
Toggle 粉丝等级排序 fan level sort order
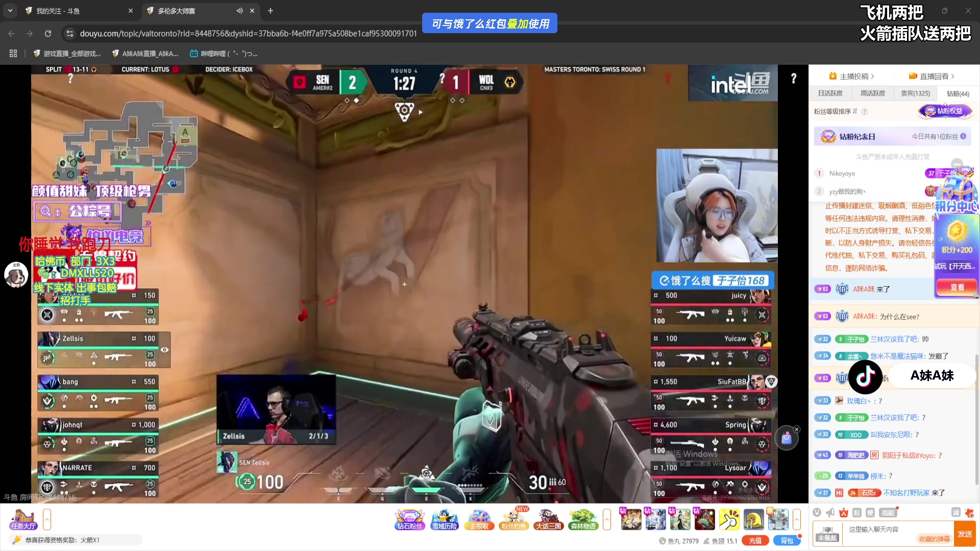click(836, 111)
